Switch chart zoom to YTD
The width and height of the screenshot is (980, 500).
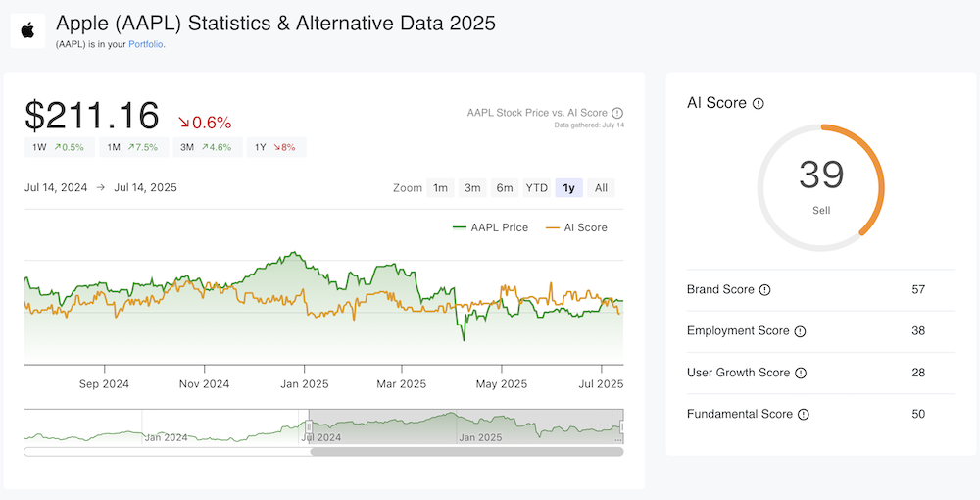(536, 188)
